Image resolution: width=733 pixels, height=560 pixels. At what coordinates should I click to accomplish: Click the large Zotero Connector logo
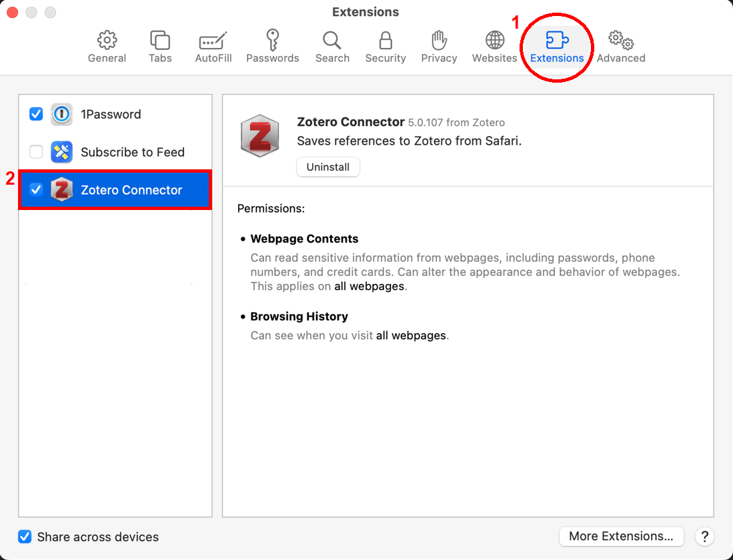pyautogui.click(x=259, y=136)
